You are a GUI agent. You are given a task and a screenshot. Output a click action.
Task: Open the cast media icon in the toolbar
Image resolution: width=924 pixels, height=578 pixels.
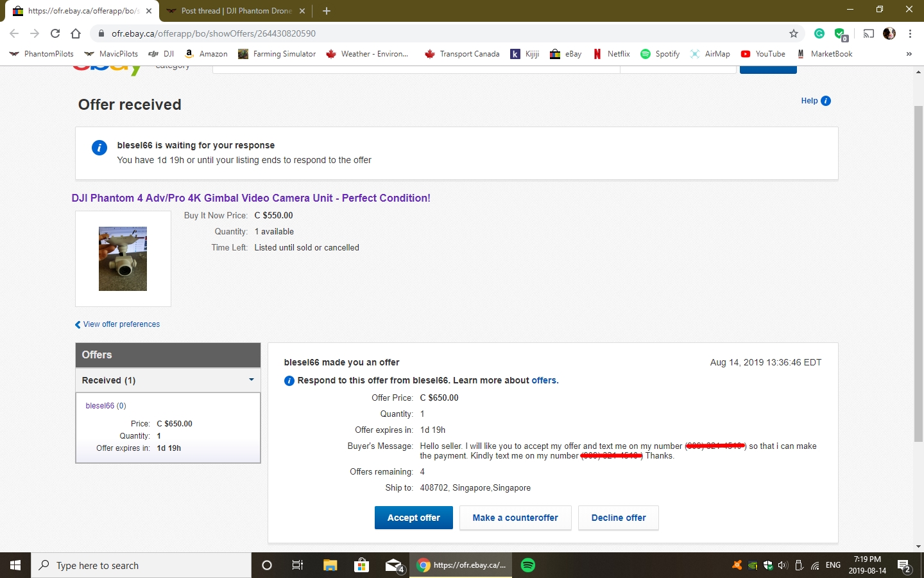(869, 33)
